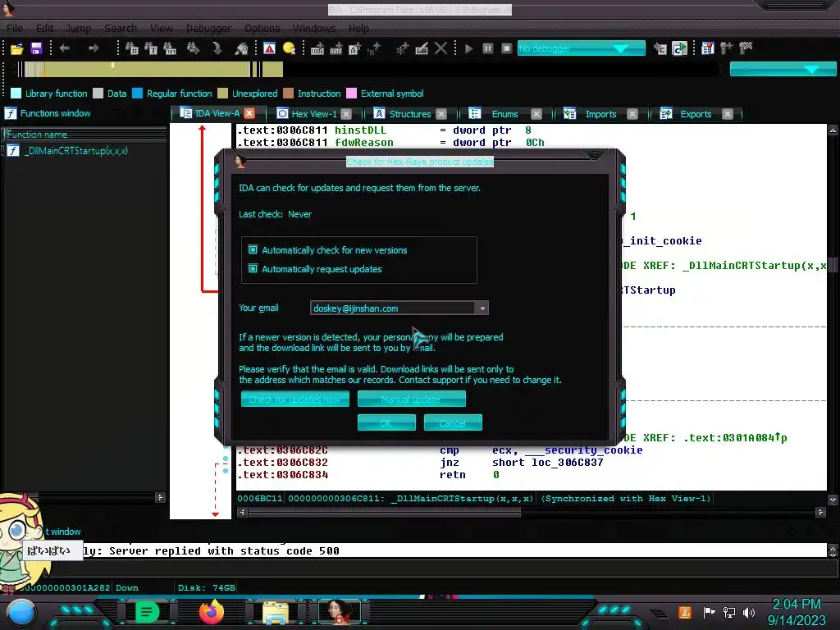Click the search immediate value binoculars icon
The width and height of the screenshot is (840, 630).
132,48
